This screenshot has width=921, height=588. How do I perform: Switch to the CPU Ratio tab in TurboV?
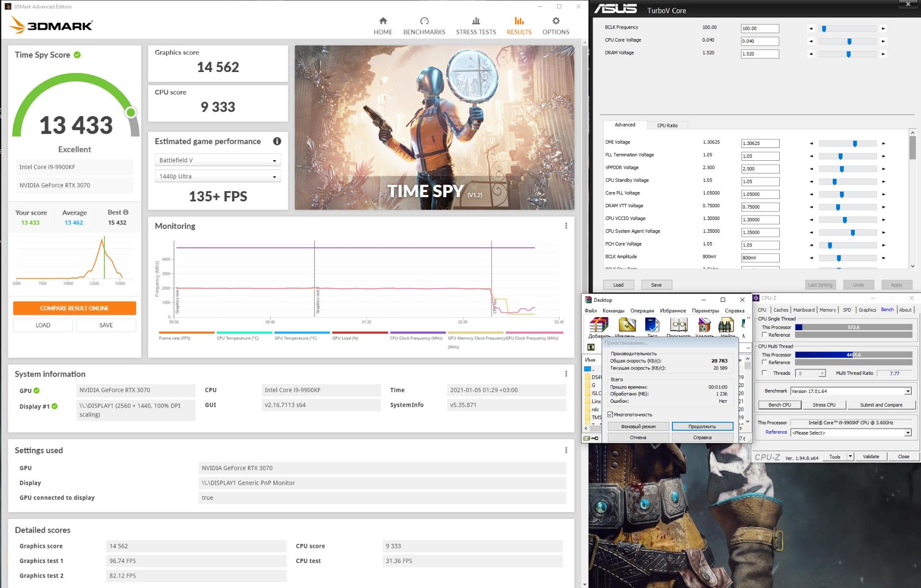click(667, 125)
